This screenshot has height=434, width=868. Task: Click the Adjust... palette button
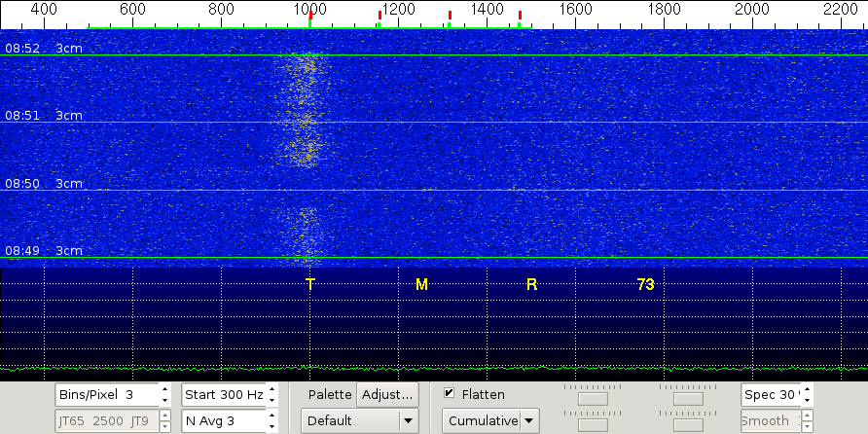(x=387, y=394)
